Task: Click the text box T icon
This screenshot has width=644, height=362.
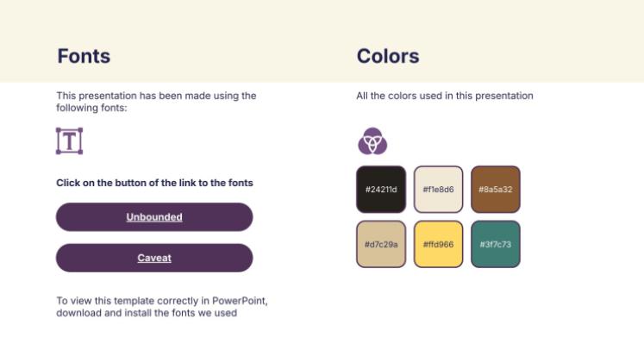Action: pyautogui.click(x=70, y=140)
